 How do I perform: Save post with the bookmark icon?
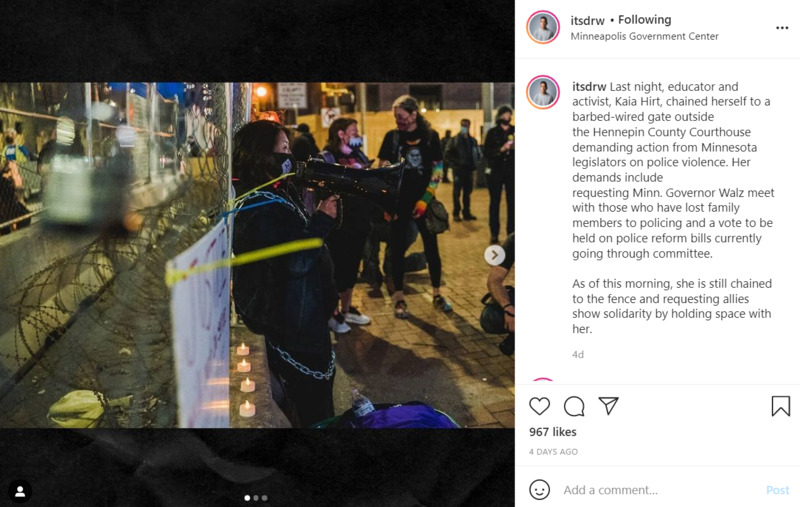pos(781,406)
